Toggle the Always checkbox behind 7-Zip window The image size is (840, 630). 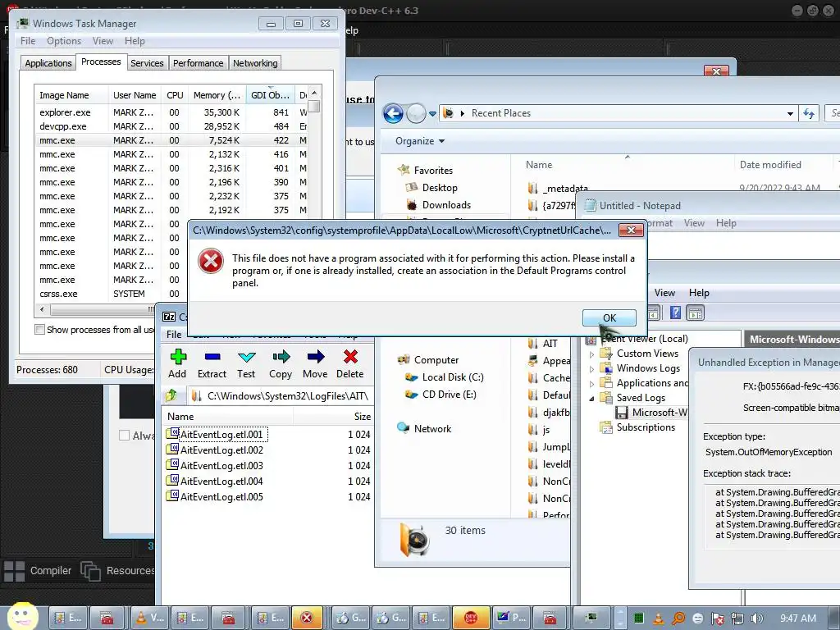pos(125,436)
